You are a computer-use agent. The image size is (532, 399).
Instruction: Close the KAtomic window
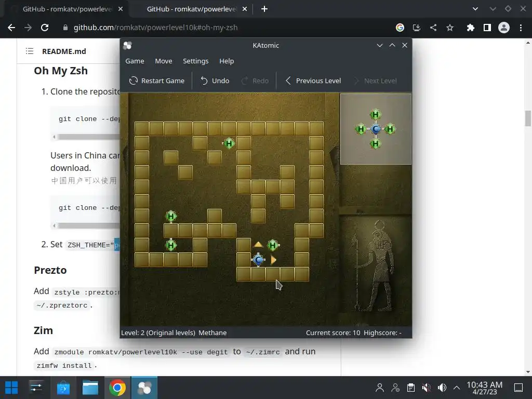point(405,46)
